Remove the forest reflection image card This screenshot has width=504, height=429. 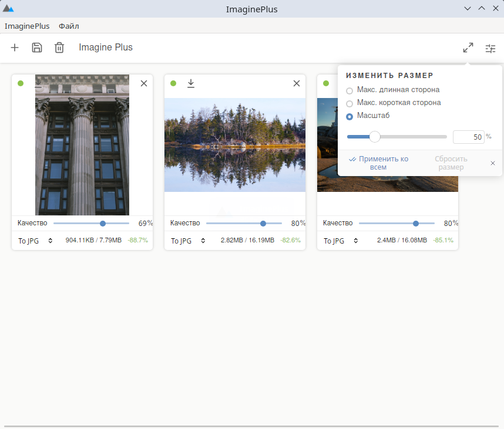tap(297, 83)
